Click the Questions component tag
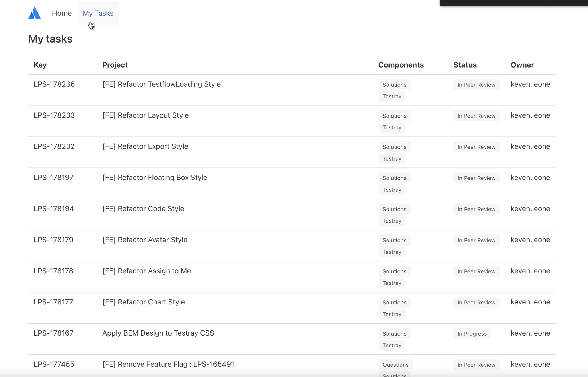This screenshot has height=377, width=588. tap(395, 365)
